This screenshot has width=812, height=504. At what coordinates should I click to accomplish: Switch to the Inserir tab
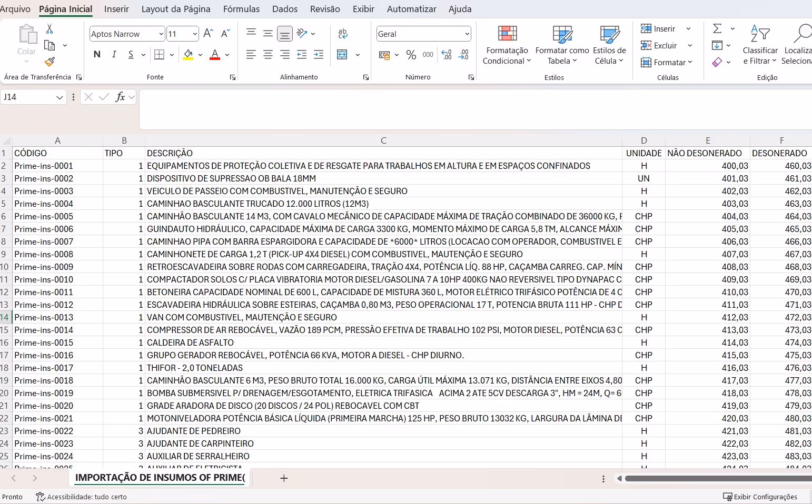coord(116,9)
